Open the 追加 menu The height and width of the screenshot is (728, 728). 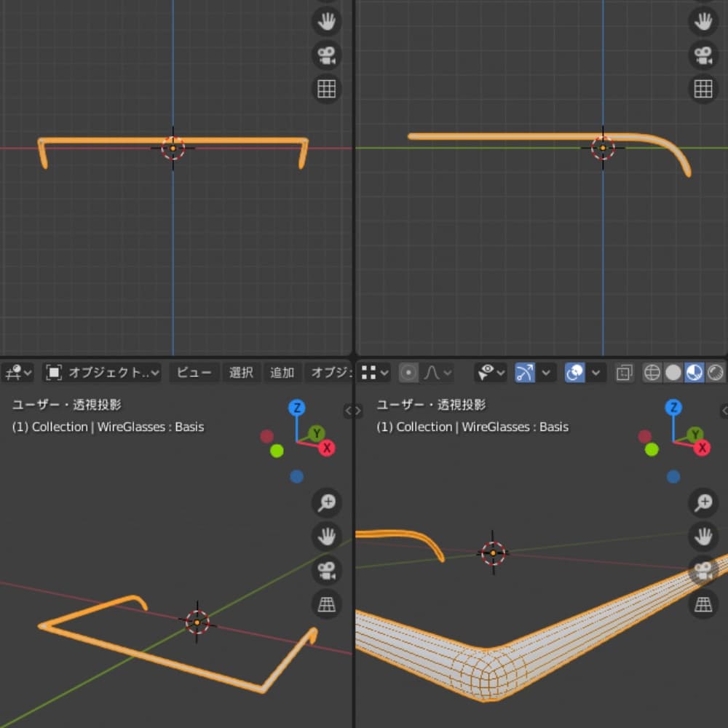click(x=282, y=373)
